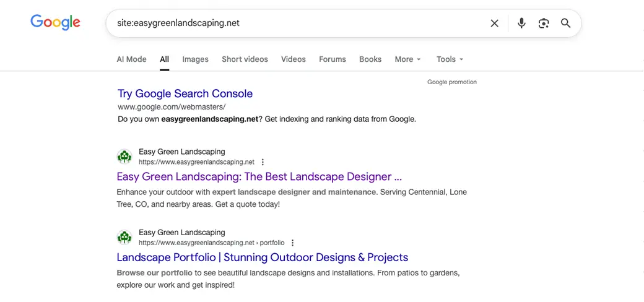This screenshot has width=644, height=302.
Task: Open Search by image camera icon
Action: (544, 24)
